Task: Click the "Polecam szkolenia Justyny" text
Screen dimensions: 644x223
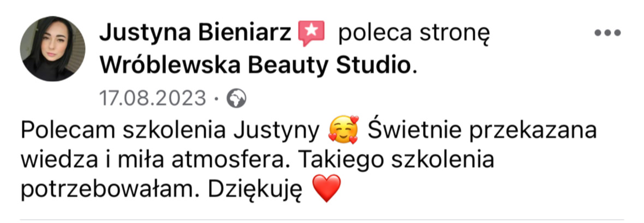Action: click(170, 131)
